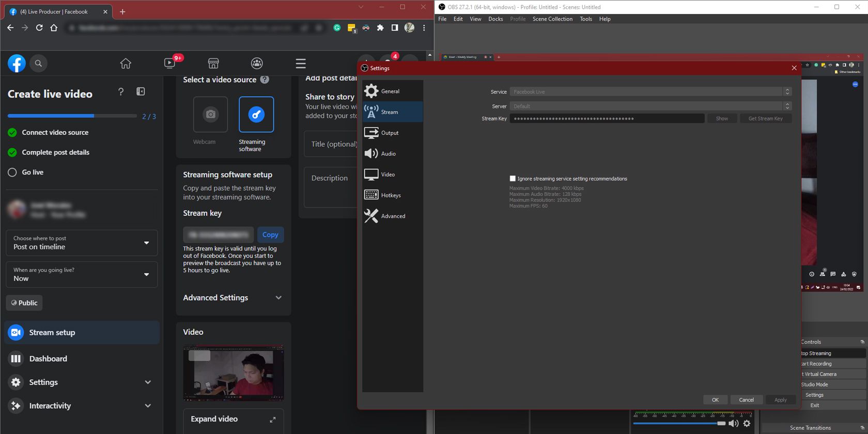Image resolution: width=868 pixels, height=434 pixels.
Task: Click the Create live video help icon
Action: 121,92
